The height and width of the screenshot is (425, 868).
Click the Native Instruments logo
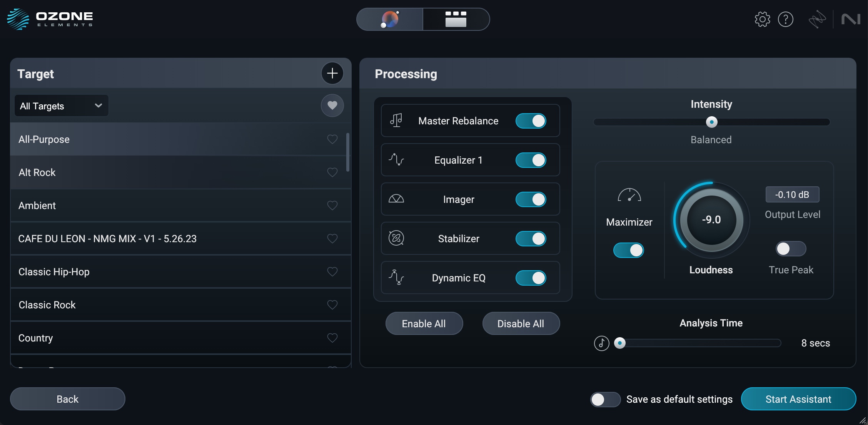tap(850, 19)
